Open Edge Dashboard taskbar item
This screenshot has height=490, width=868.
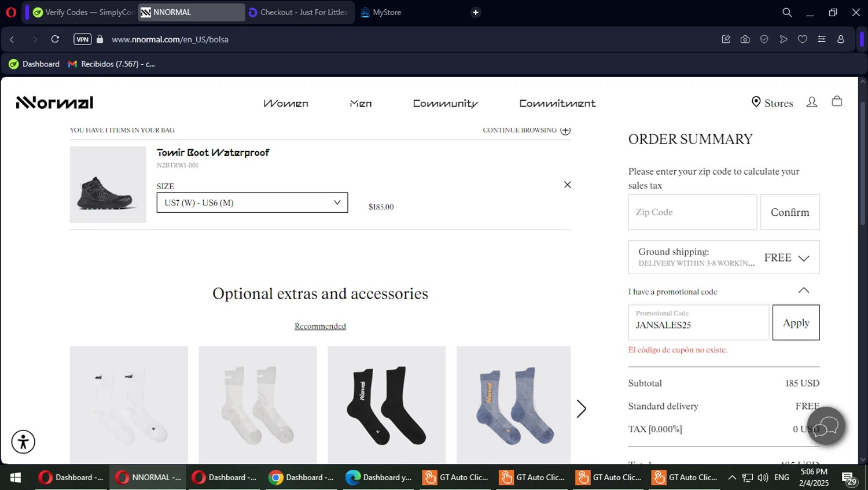(x=380, y=477)
